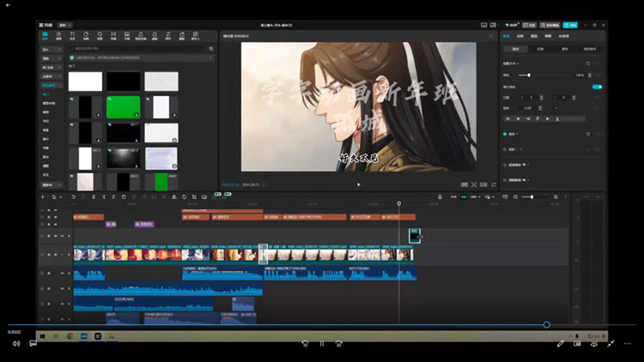Toggle the blue uniform scale switch
Image resolution: width=644 pixels, height=362 pixels.
pyautogui.click(x=596, y=87)
